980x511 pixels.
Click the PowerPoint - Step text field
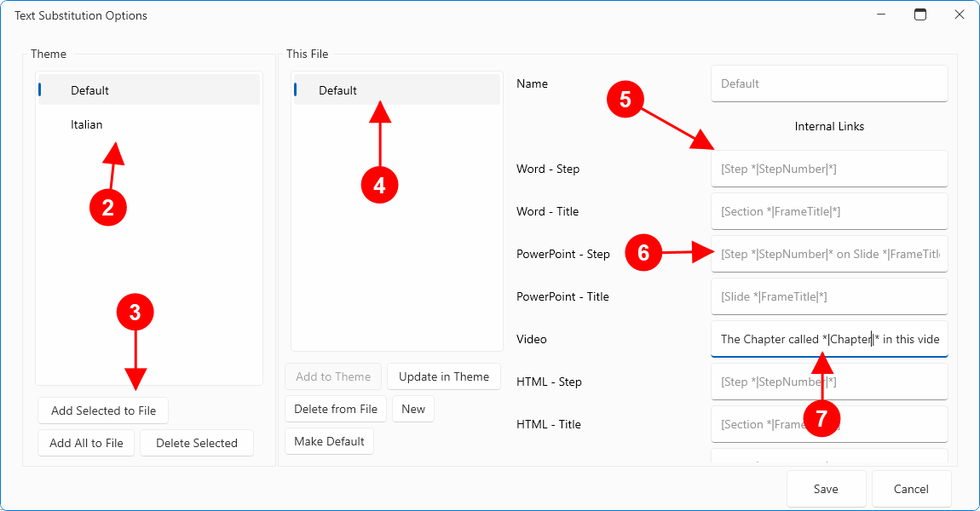828,254
